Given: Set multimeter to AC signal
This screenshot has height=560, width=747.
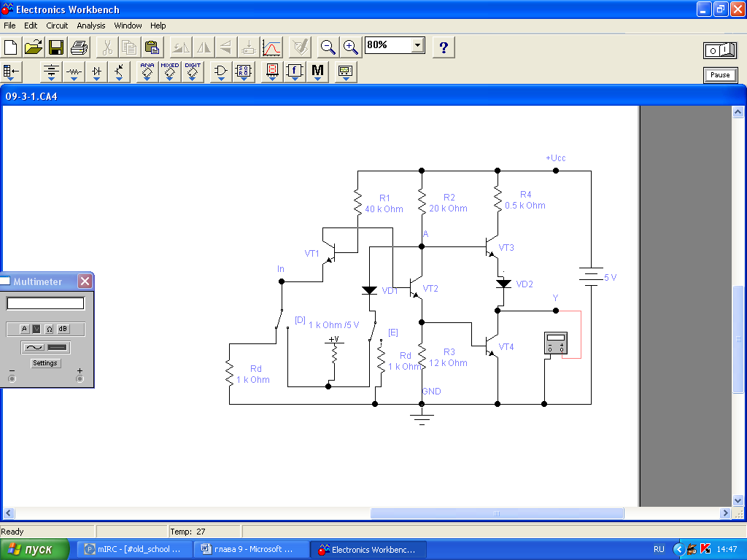Looking at the screenshot, I should coord(34,348).
